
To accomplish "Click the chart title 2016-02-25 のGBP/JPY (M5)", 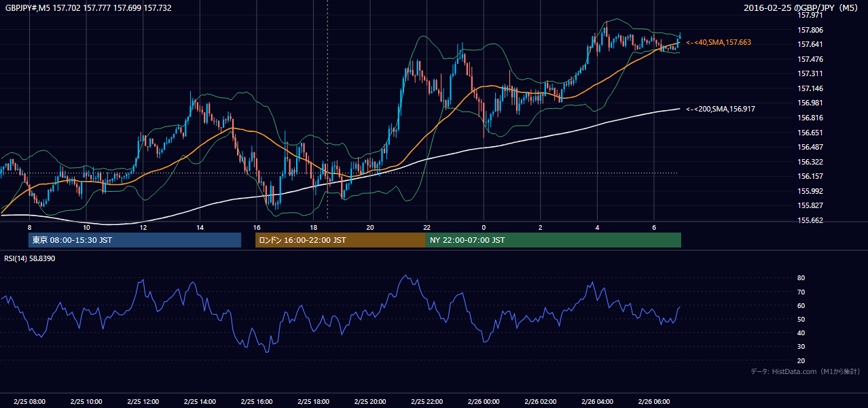I will (x=801, y=8).
